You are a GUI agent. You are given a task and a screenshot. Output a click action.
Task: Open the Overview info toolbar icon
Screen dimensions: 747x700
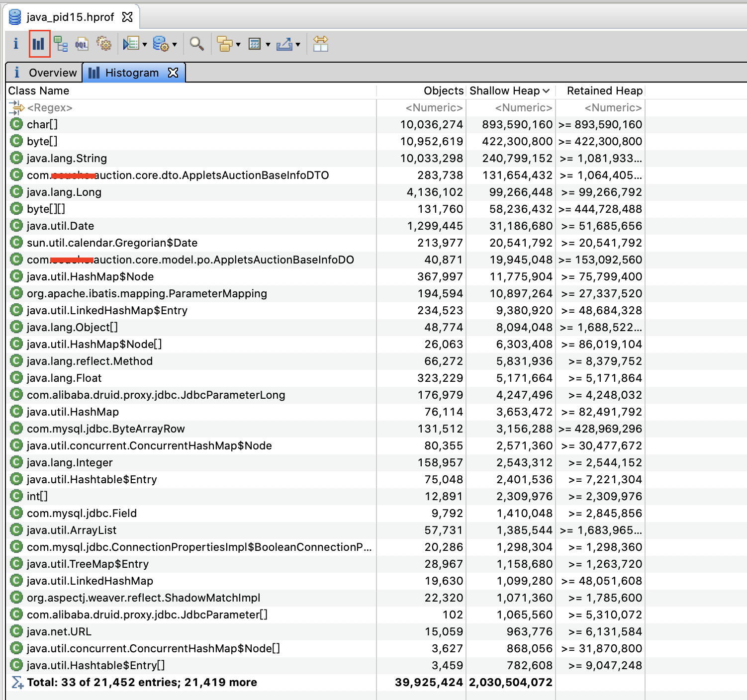pos(16,44)
